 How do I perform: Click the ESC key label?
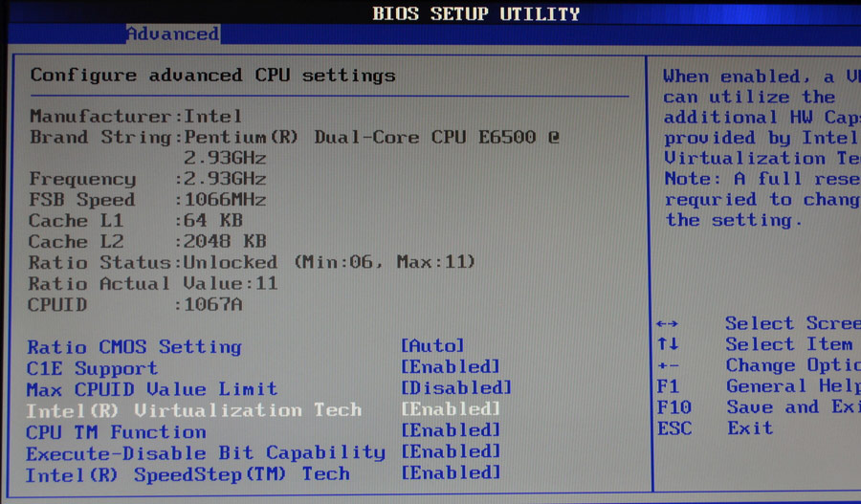pyautogui.click(x=674, y=428)
